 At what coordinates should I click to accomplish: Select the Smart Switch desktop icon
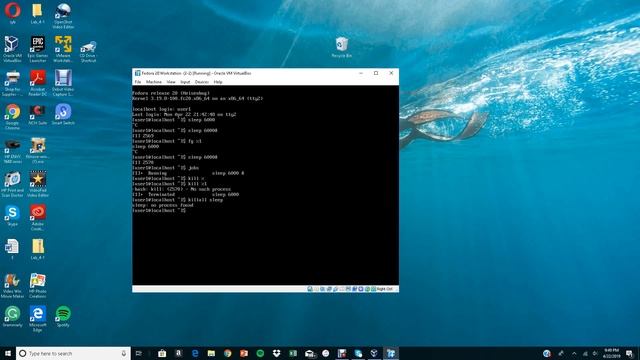[x=63, y=115]
